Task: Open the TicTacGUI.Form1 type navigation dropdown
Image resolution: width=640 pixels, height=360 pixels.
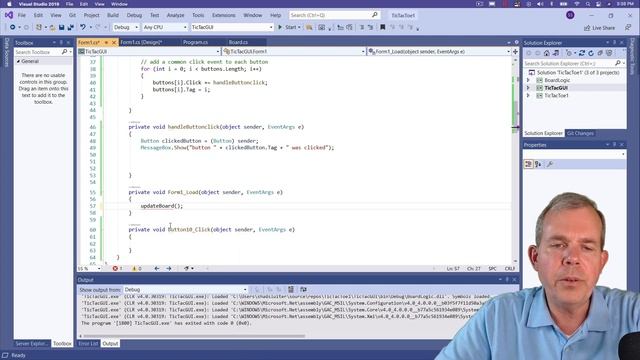Action: coord(294,51)
